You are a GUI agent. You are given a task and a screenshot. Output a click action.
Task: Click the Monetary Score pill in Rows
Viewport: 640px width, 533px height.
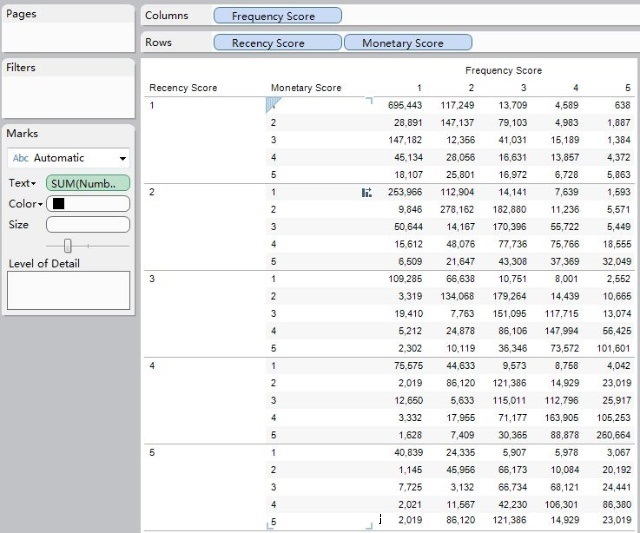407,43
